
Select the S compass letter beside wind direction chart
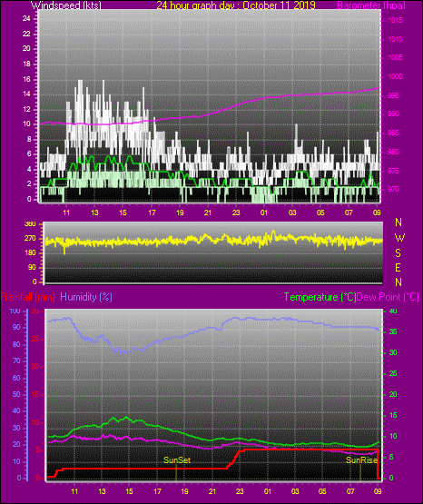tap(398, 253)
